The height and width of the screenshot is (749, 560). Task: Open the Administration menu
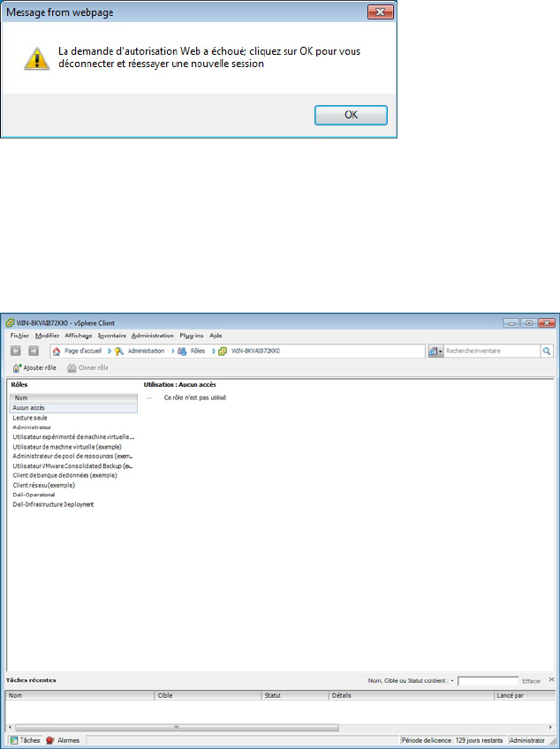153,336
